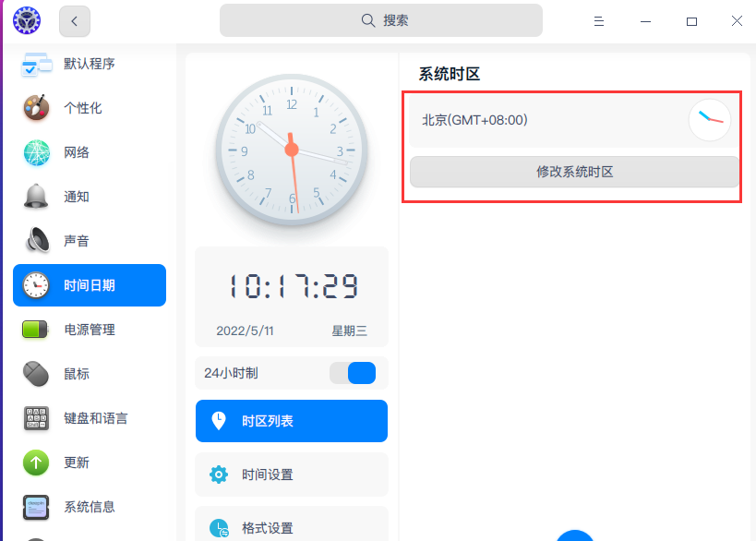Image resolution: width=756 pixels, height=541 pixels.
Task: Select 声音 in the sidebar
Action: tap(90, 241)
